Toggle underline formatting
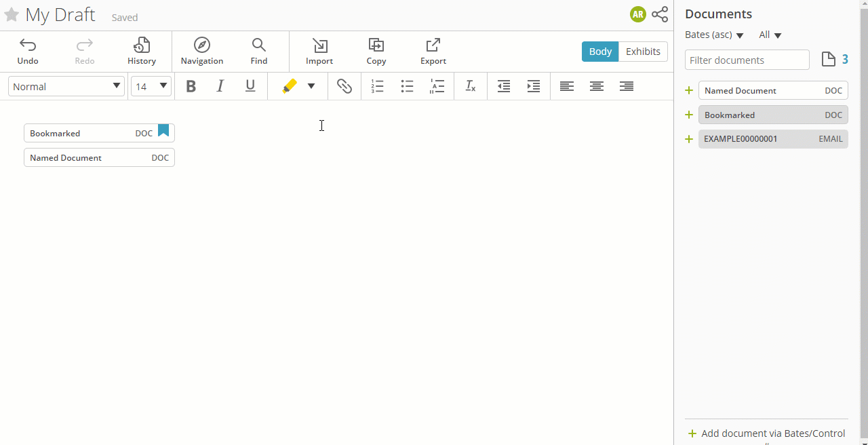Image resolution: width=868 pixels, height=445 pixels. (x=250, y=86)
